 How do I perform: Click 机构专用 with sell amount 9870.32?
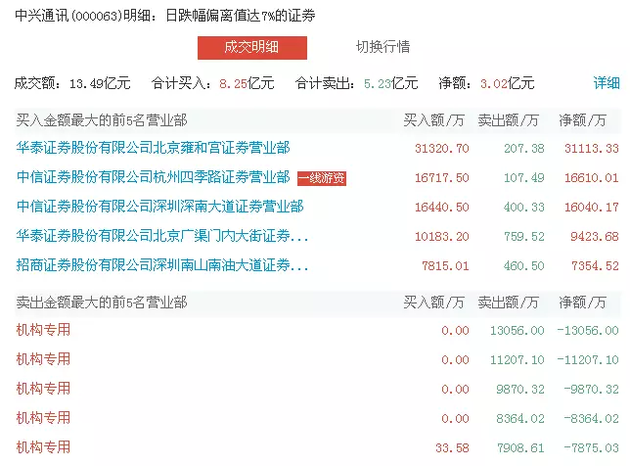pyautogui.click(x=44, y=388)
